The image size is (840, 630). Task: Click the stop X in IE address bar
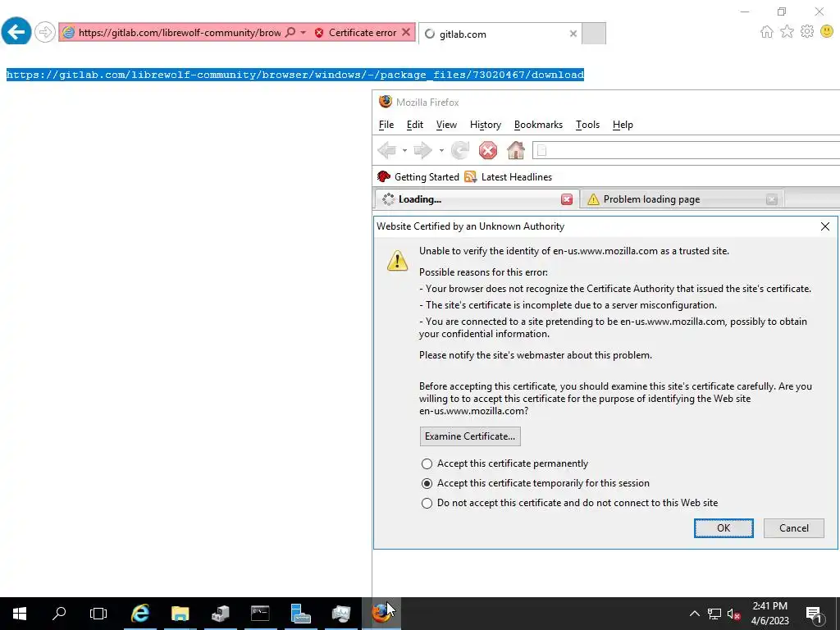coord(406,32)
